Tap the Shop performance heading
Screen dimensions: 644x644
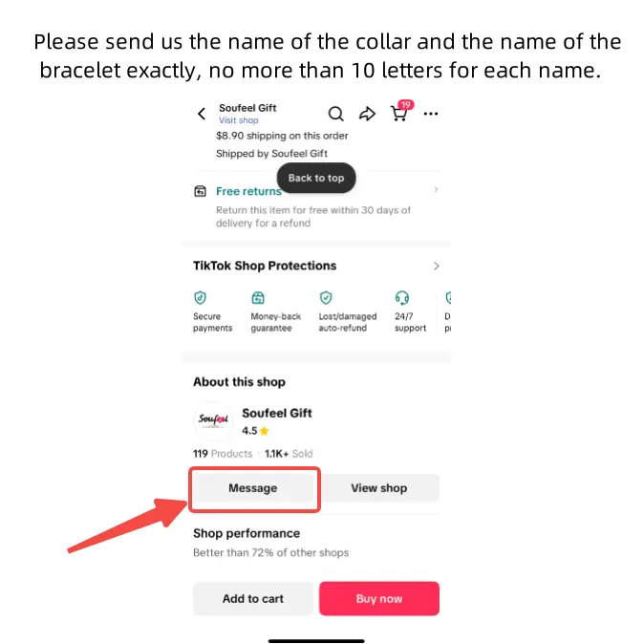(x=247, y=533)
